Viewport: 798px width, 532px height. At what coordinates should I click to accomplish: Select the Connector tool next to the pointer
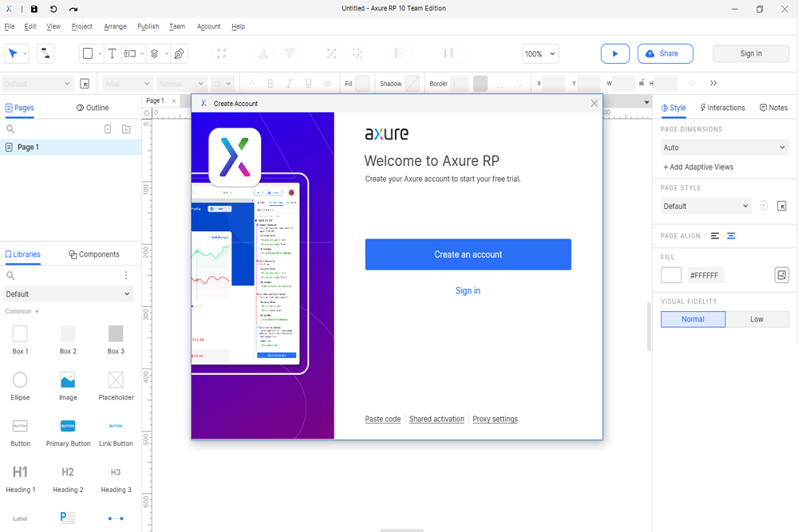(45, 53)
